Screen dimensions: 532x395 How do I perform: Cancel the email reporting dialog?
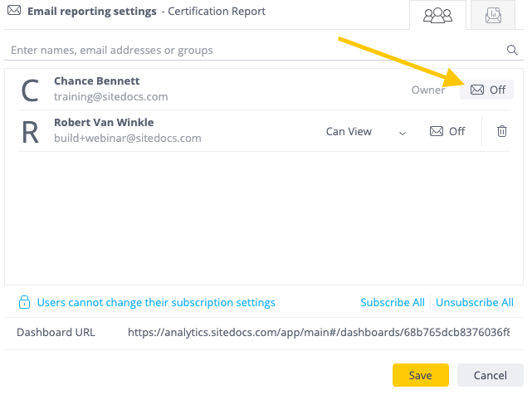pyautogui.click(x=491, y=375)
